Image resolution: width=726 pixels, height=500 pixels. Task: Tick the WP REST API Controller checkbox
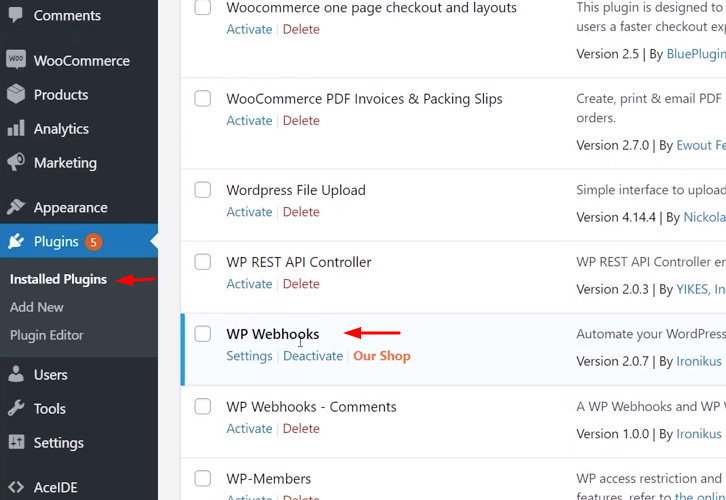coord(202,262)
